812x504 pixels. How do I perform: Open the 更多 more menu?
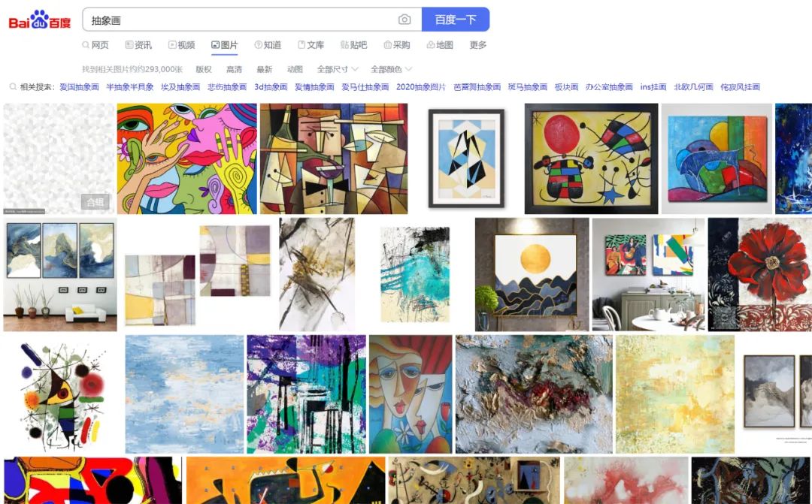478,45
